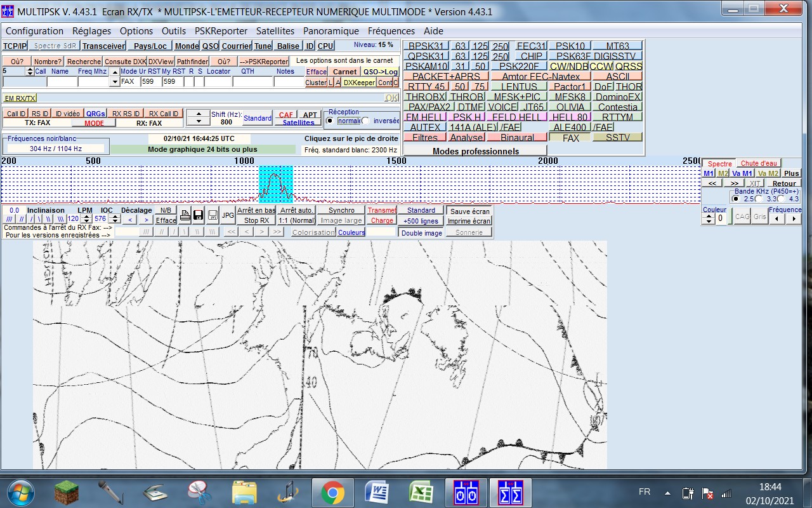812x508 pixels.
Task: Open Google Chrome from the taskbar
Action: tap(332, 493)
